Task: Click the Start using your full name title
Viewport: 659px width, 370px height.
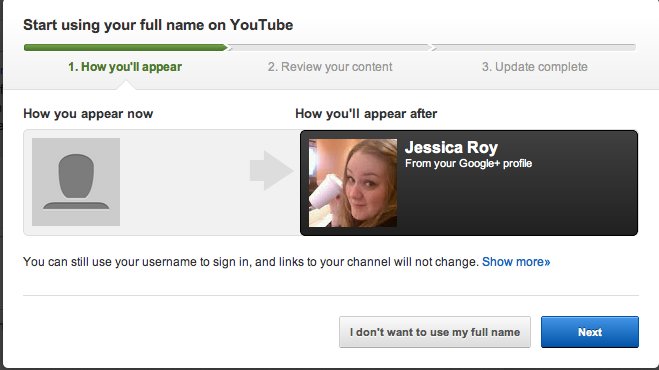Action: [x=158, y=25]
